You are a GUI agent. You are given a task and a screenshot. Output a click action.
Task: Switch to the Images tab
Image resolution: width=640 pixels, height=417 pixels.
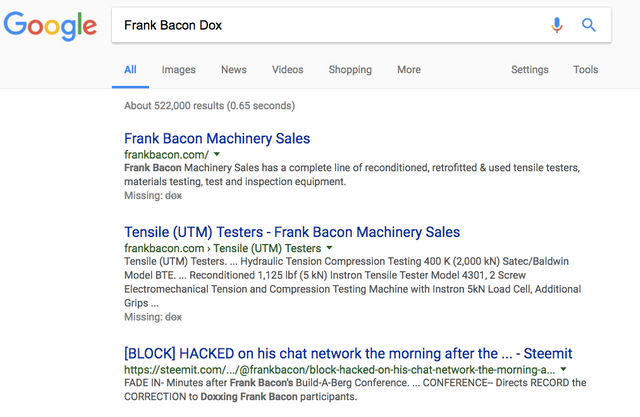[x=179, y=70]
